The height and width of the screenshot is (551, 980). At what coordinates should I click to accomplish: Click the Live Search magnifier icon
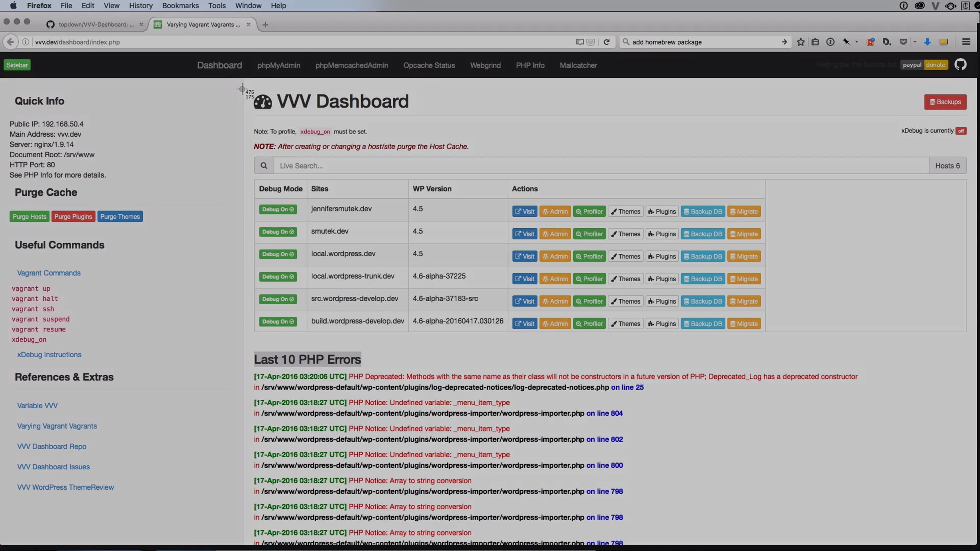click(x=264, y=166)
